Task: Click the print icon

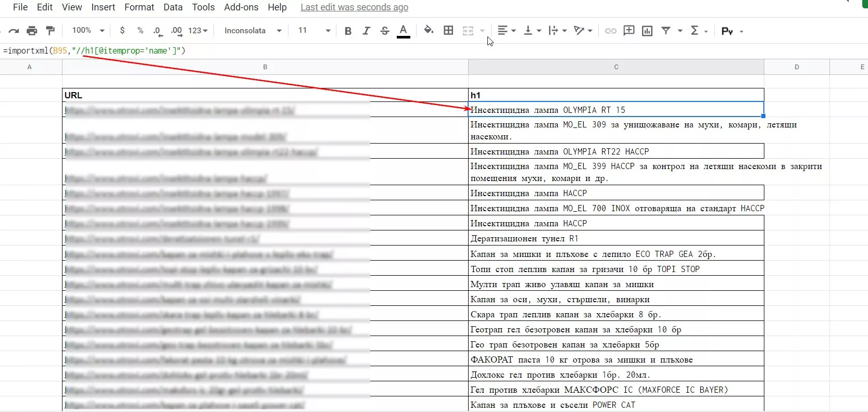Action: click(32, 31)
